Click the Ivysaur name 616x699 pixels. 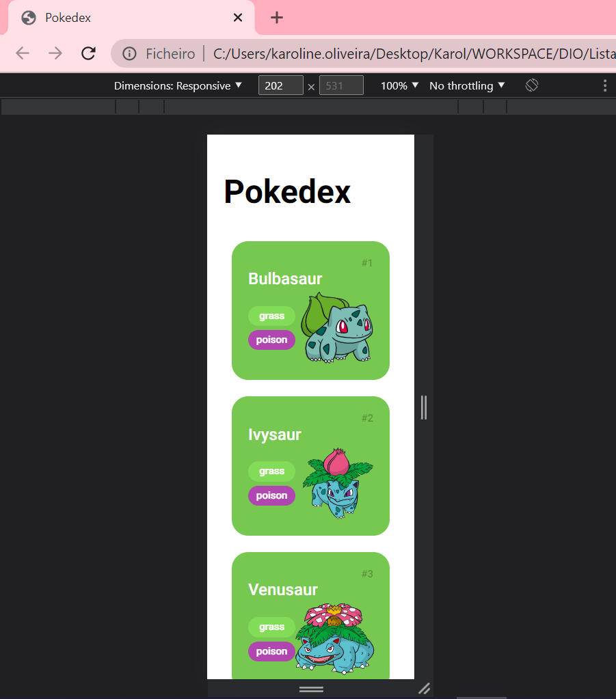pos(274,435)
